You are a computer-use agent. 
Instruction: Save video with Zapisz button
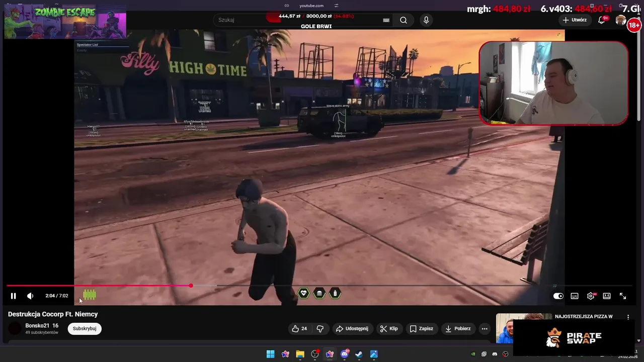[x=422, y=329]
